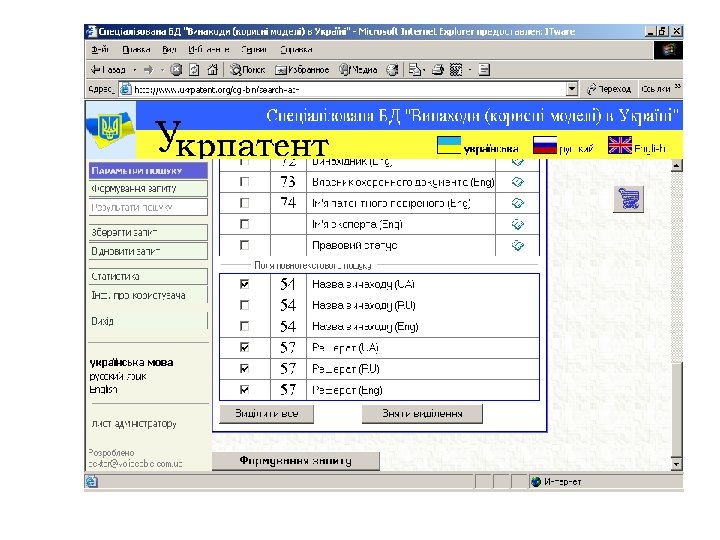Click the Зняти виділення button
The image size is (720, 540).
pos(422,414)
